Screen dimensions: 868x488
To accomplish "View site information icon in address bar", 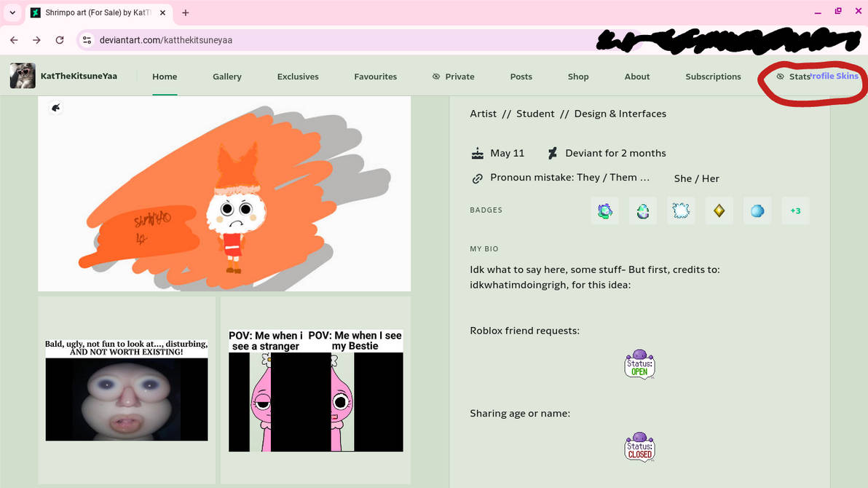I will [87, 40].
